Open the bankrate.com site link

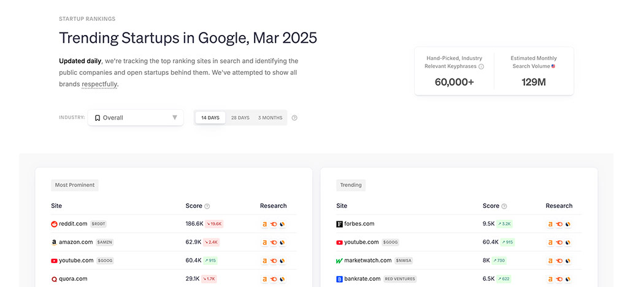362,279
